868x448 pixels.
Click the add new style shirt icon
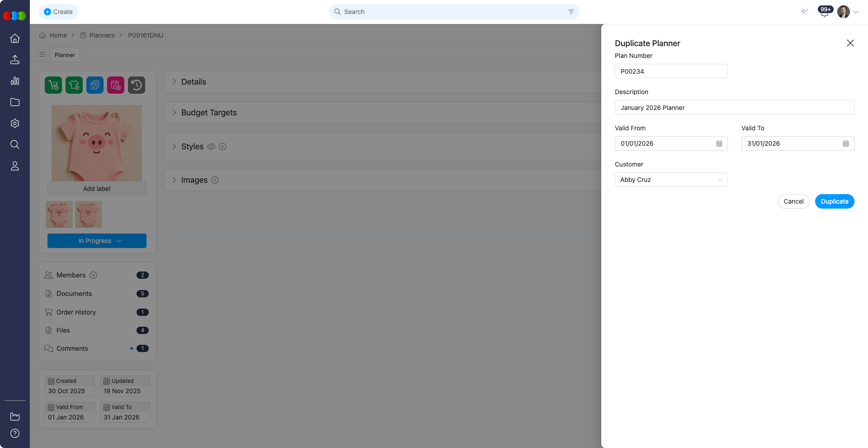click(74, 85)
